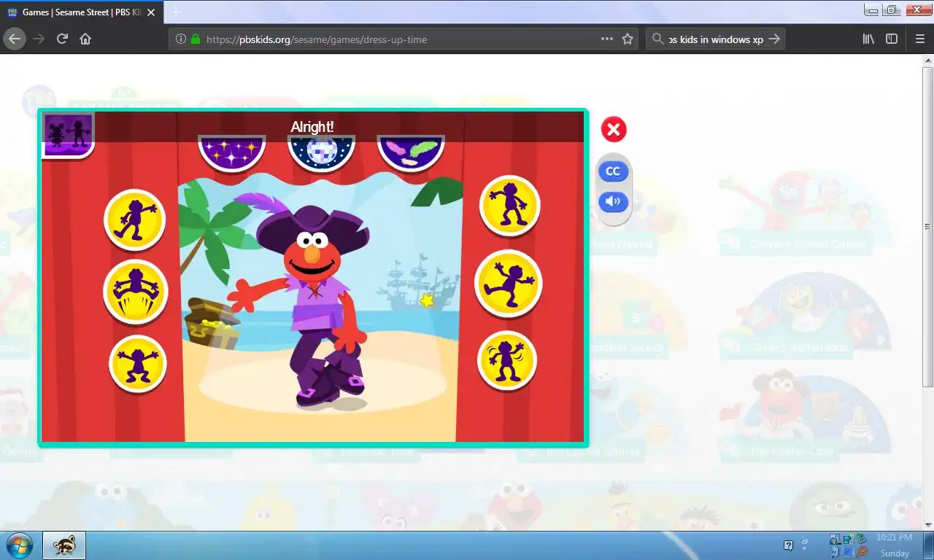Open the orange magnifier tray icon
The height and width of the screenshot is (560, 934).
(x=862, y=552)
